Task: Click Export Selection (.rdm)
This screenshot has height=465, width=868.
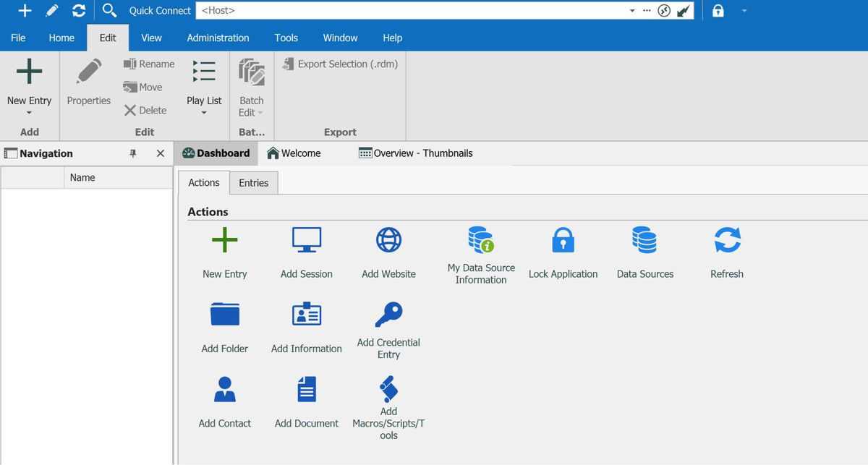Action: pyautogui.click(x=340, y=64)
